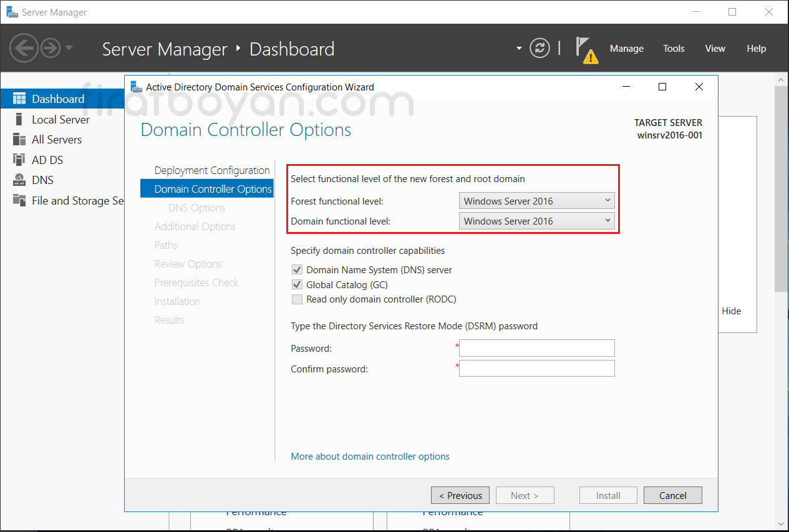Screen dimensions: 789x532
Task: Click the File and Storage icon
Action: pyautogui.click(x=19, y=201)
